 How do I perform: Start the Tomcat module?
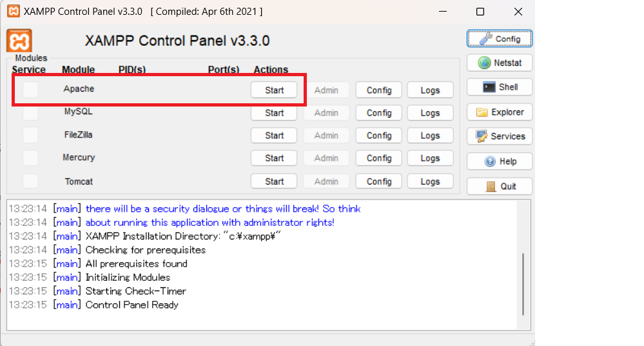click(x=274, y=181)
